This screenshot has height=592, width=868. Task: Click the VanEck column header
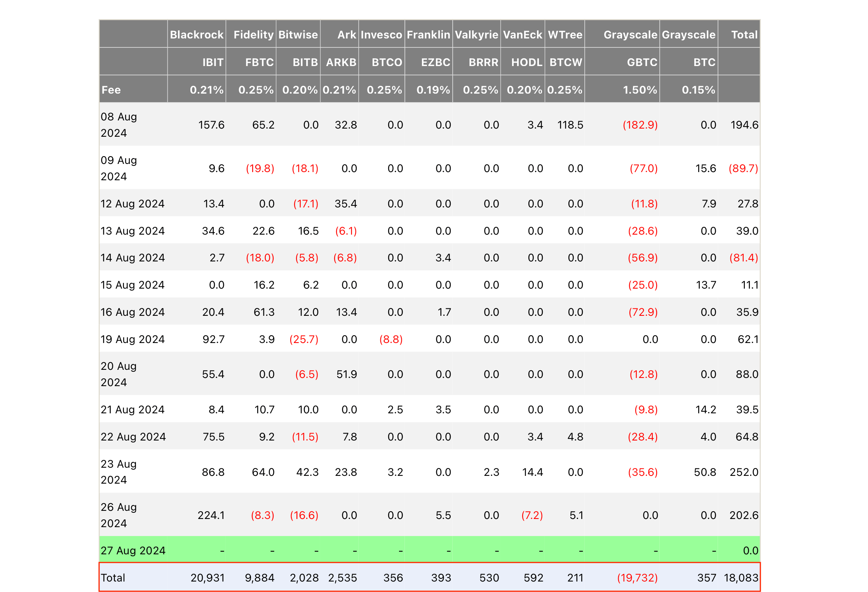[522, 35]
